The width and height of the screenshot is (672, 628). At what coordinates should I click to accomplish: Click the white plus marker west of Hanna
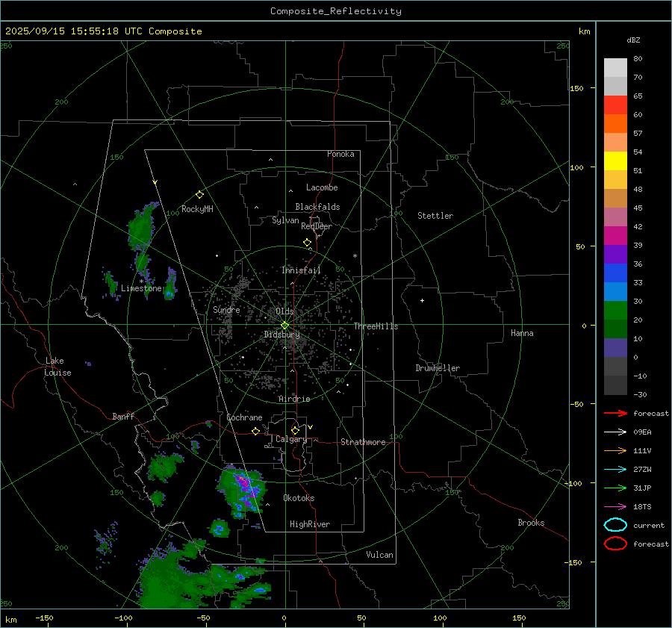[x=422, y=300]
